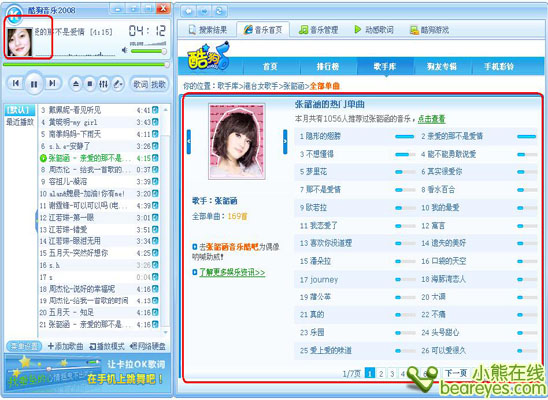Click the 找歌 find song button
Screen dimensions: 548x400
click(158, 84)
